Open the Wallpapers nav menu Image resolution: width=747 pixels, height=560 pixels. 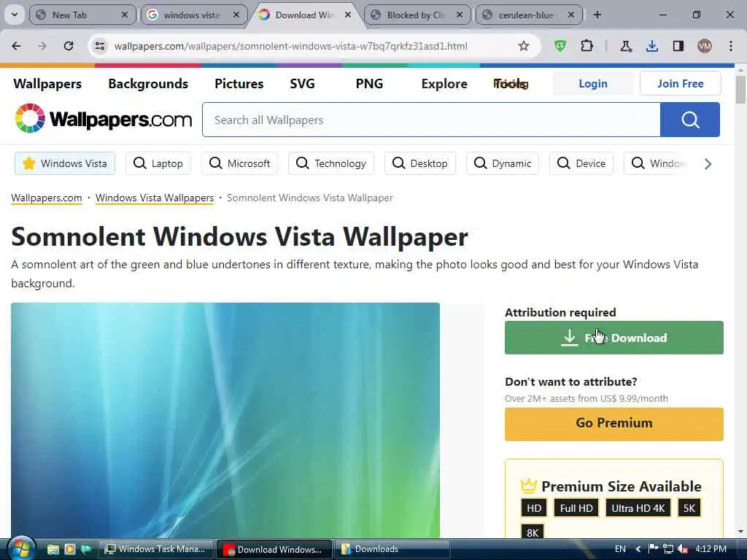[x=47, y=84]
